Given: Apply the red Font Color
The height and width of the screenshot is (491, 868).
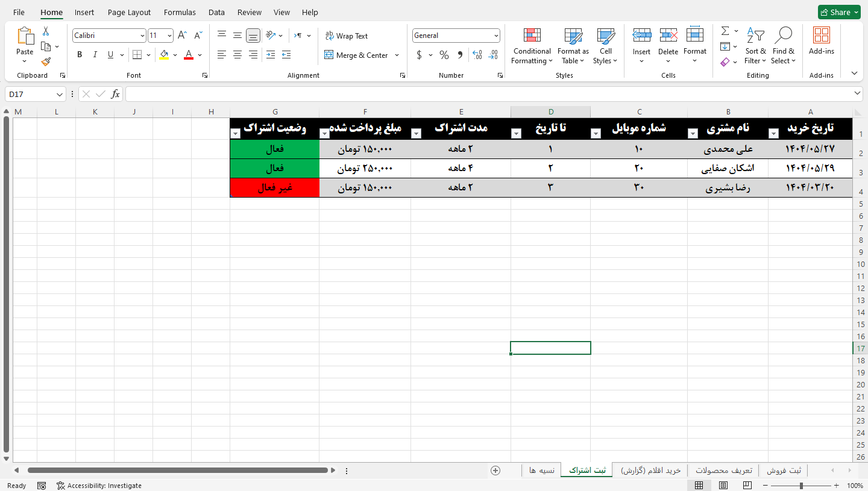Looking at the screenshot, I should click(189, 55).
